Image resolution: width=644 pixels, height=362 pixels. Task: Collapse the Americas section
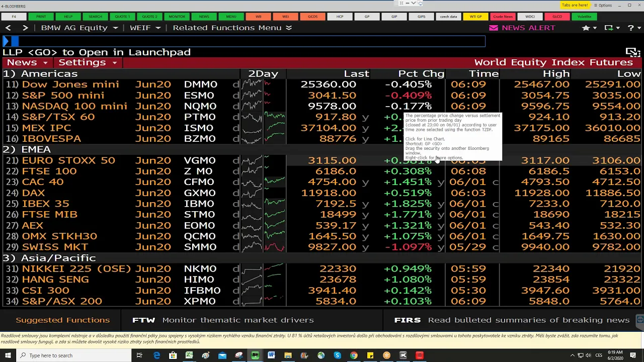(40, 74)
